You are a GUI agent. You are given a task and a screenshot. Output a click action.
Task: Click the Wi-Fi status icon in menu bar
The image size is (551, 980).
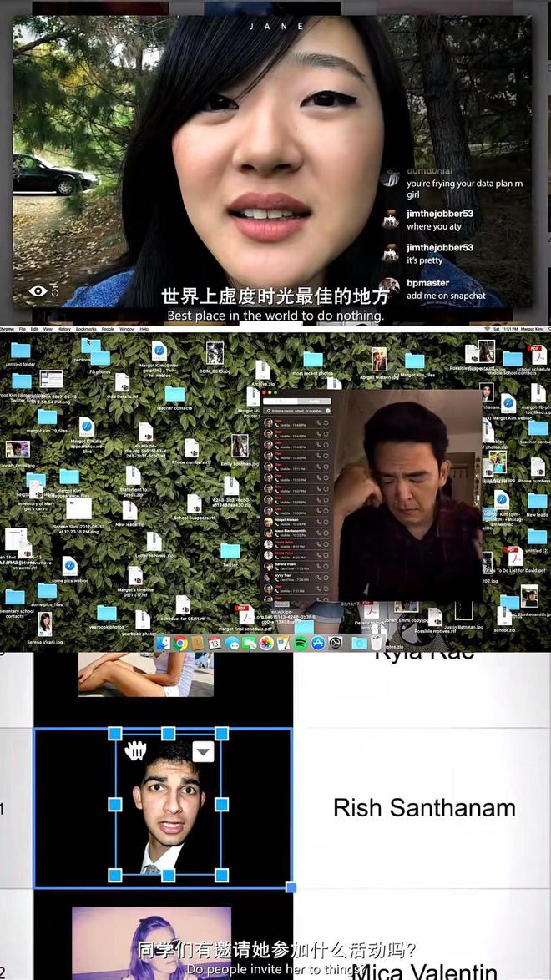tap(488, 329)
